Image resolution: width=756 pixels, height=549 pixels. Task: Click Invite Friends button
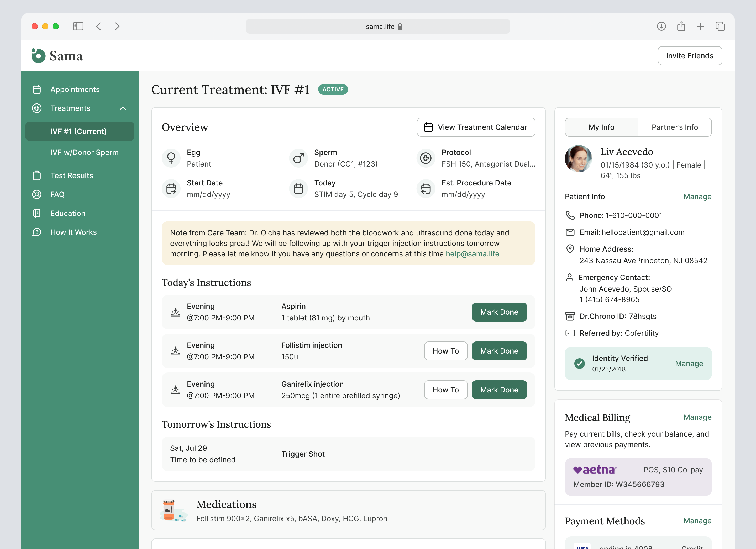click(690, 56)
